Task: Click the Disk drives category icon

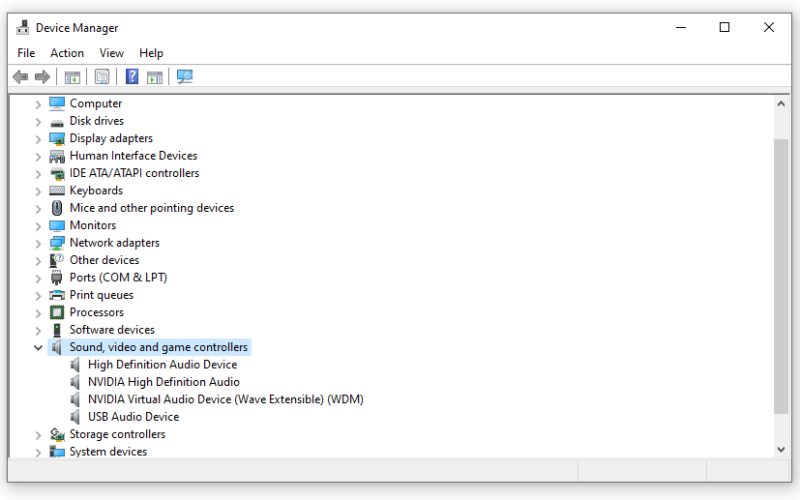Action: (57, 122)
